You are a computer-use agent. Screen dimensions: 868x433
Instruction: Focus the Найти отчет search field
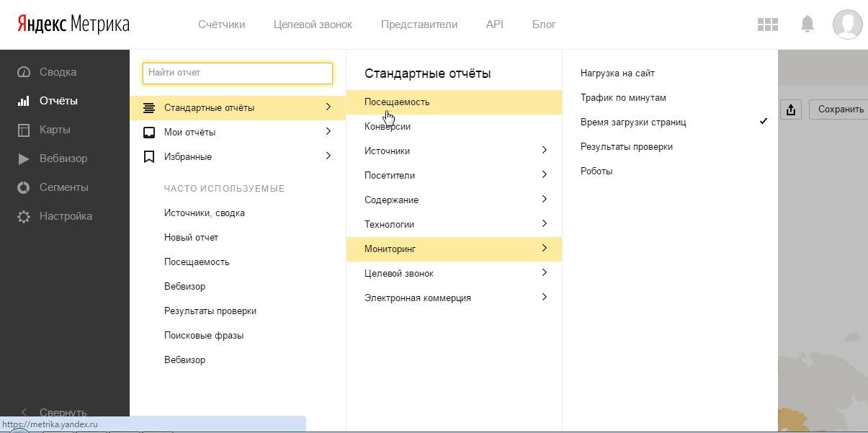tap(238, 73)
